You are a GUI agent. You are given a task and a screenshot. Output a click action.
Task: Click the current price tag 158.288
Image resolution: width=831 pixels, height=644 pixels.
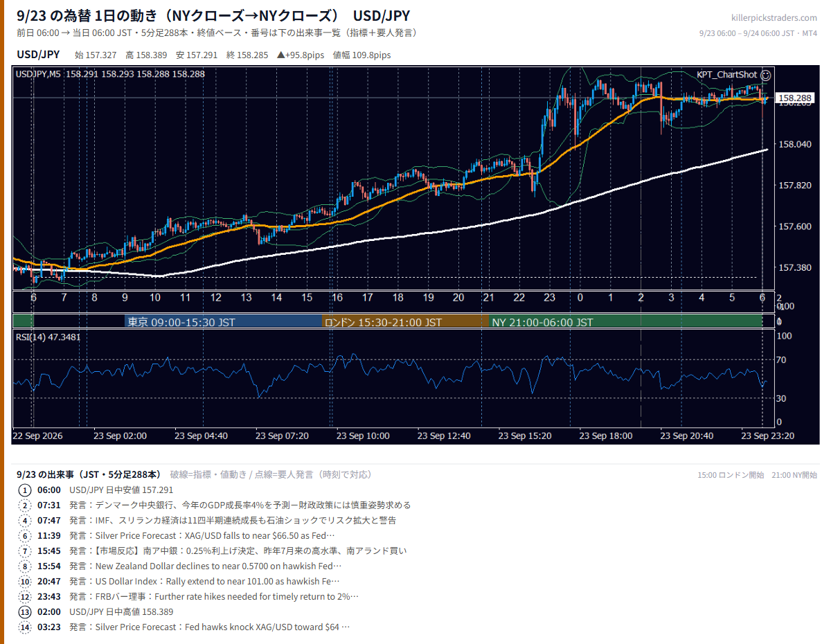point(794,98)
